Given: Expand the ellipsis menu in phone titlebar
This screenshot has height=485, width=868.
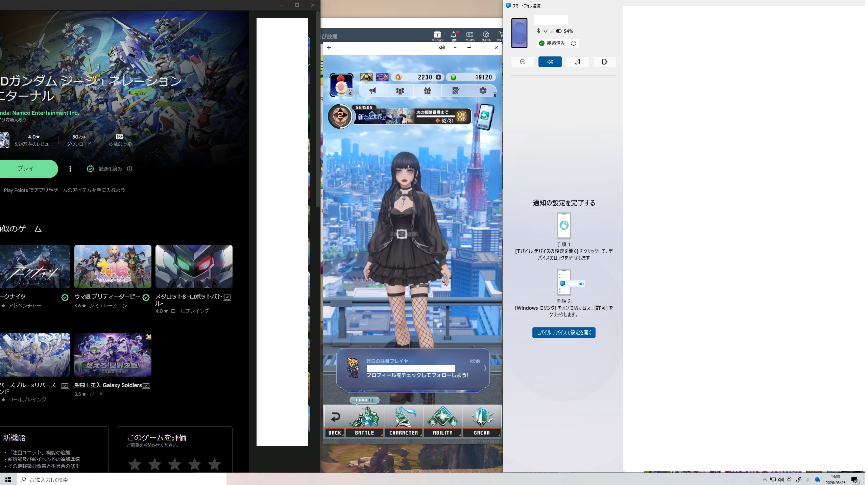Looking at the screenshot, I should click(456, 48).
